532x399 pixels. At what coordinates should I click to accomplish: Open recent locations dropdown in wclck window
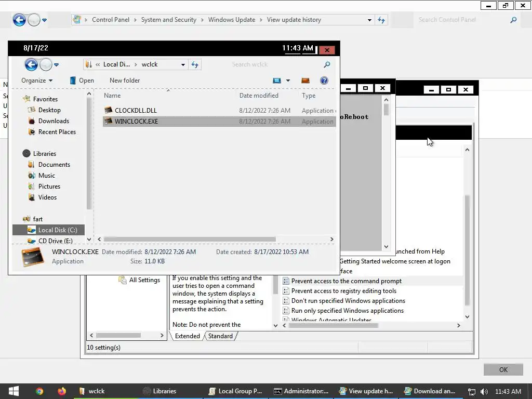point(56,64)
